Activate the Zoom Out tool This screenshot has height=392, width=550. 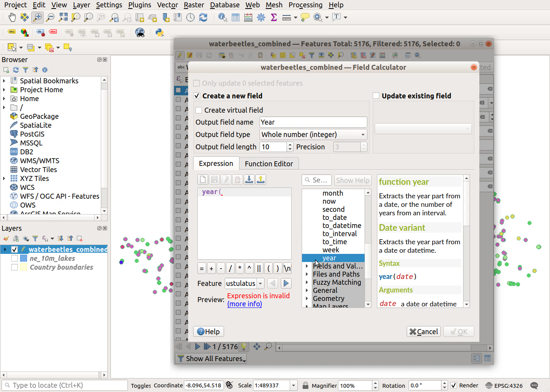tap(50, 17)
